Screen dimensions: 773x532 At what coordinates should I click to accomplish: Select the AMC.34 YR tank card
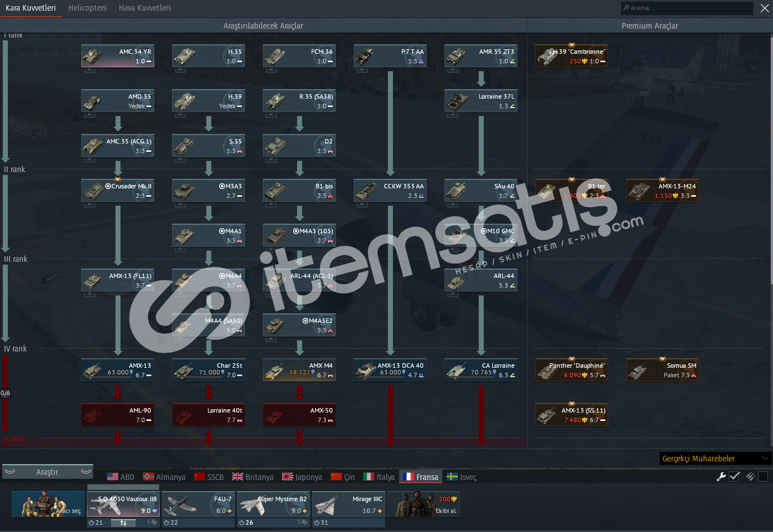pos(118,56)
